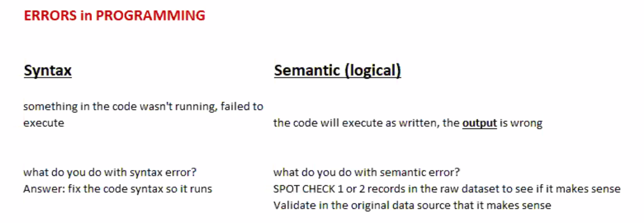Select the underlined Syntax heading
Image resolution: width=644 pixels, height=223 pixels.
[48, 70]
